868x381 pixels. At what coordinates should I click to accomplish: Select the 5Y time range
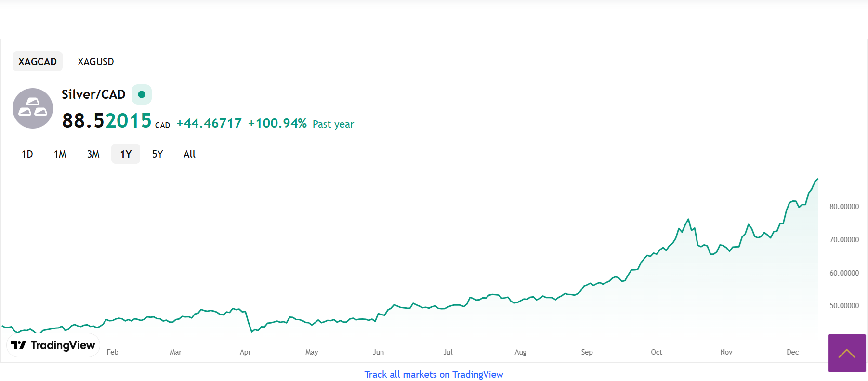point(158,154)
